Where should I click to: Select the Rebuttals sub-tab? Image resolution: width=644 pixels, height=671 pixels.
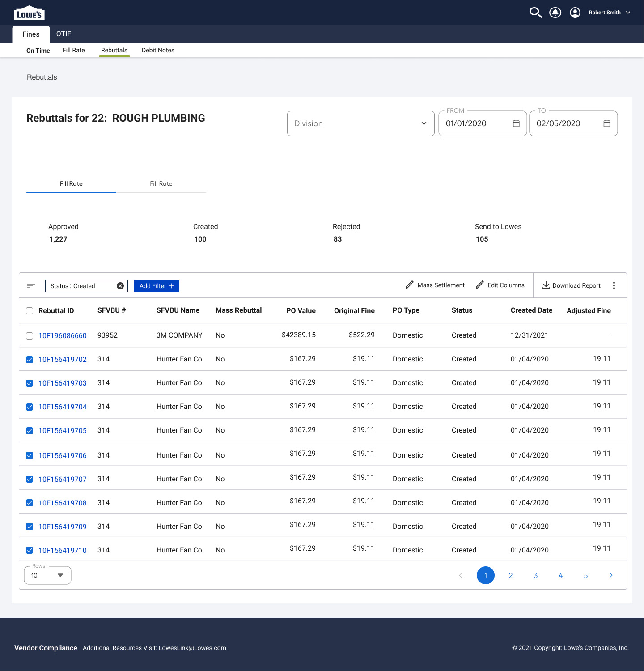click(x=114, y=50)
